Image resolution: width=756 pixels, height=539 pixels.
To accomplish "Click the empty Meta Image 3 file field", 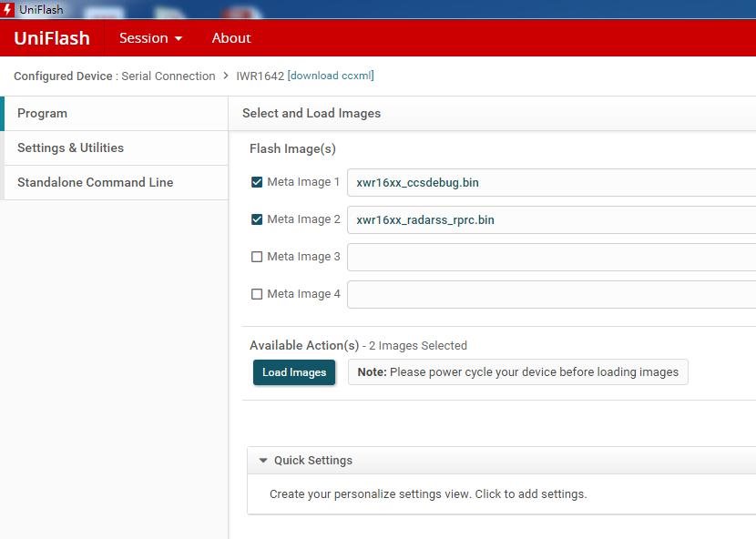I will (552, 257).
